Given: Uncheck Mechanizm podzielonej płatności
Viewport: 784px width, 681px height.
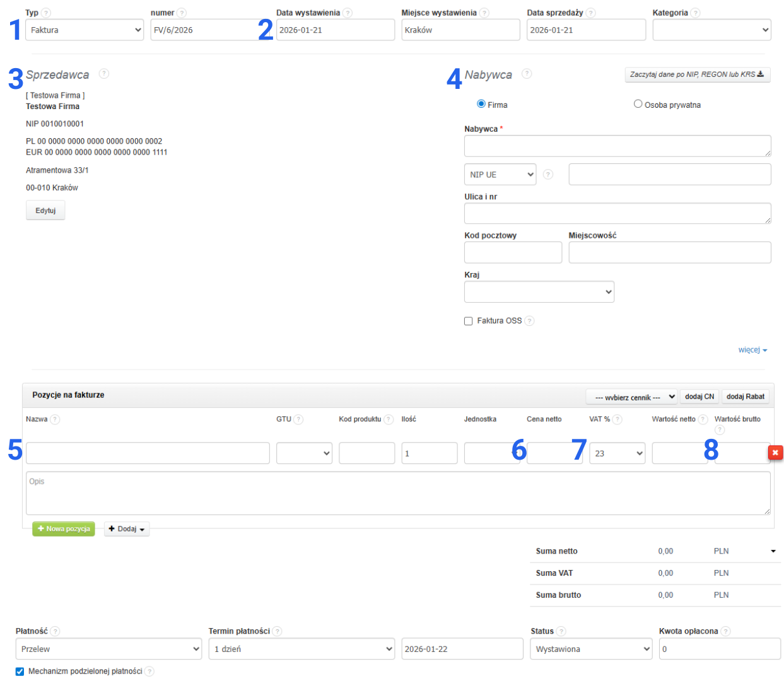Looking at the screenshot, I should click(x=20, y=672).
